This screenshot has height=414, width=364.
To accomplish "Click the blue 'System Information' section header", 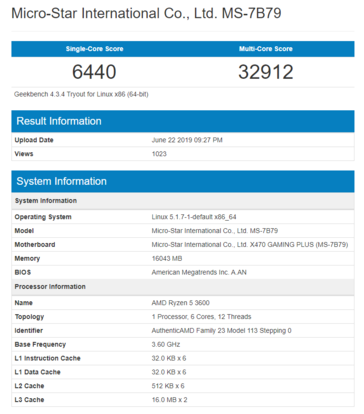I will pos(183,181).
